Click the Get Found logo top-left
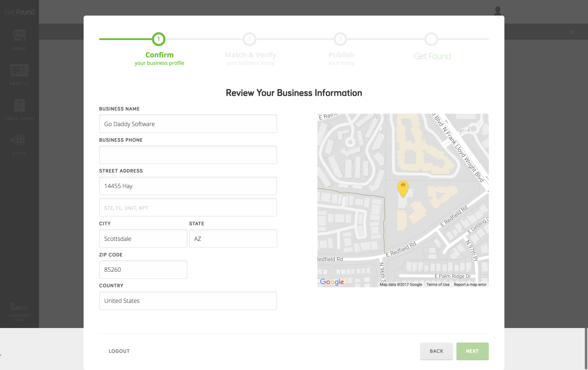588x370 pixels. point(20,12)
